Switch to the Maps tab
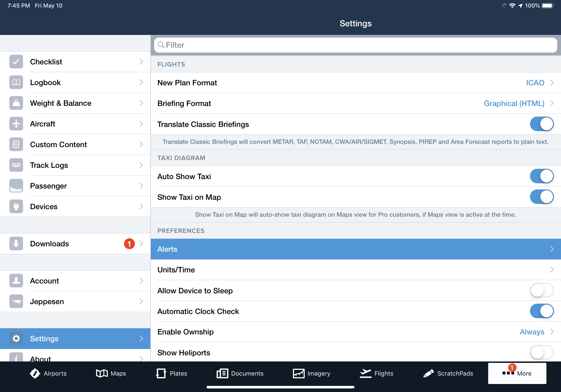561x392 pixels. click(x=111, y=373)
